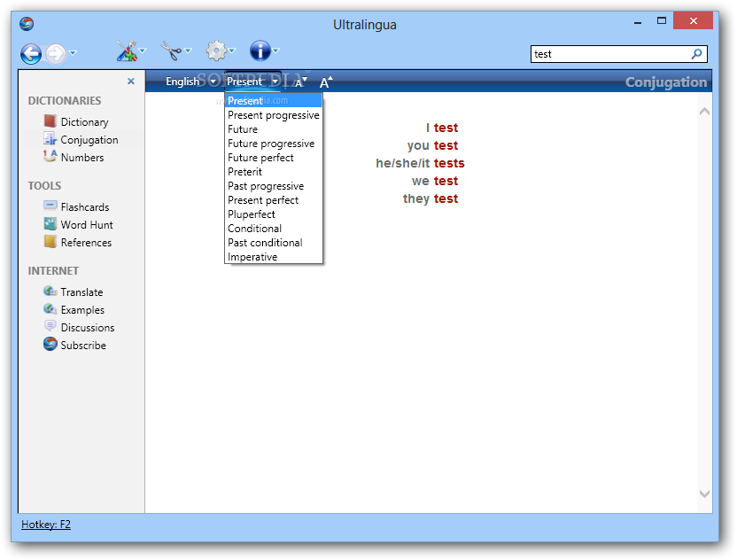The height and width of the screenshot is (560, 737).
Task: Pick Past conditional tense
Action: coord(274,243)
